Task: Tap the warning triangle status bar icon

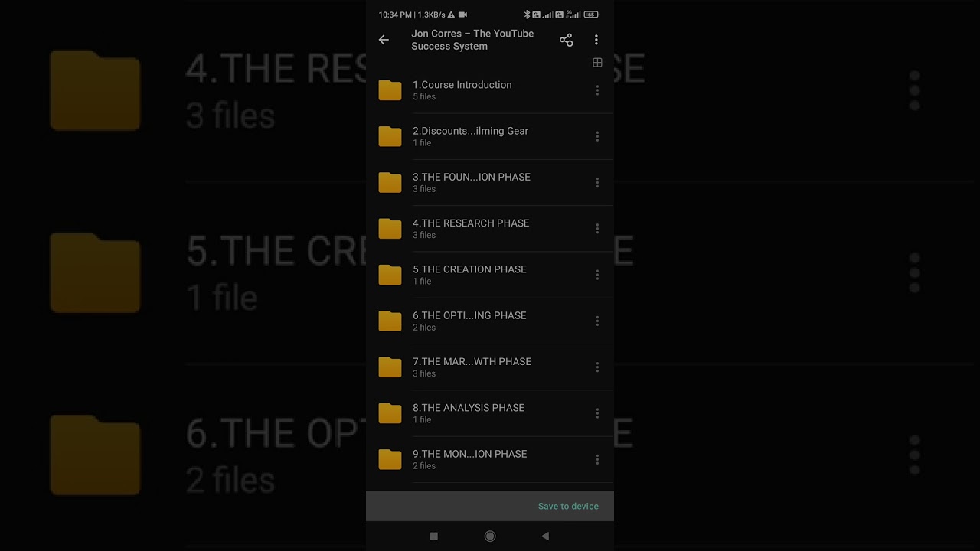Action: click(x=451, y=15)
